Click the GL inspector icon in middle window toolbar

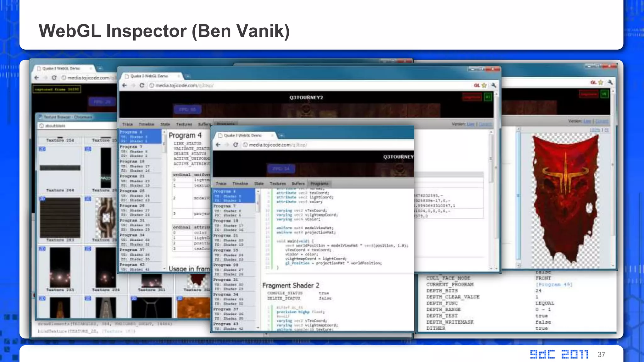tap(477, 85)
